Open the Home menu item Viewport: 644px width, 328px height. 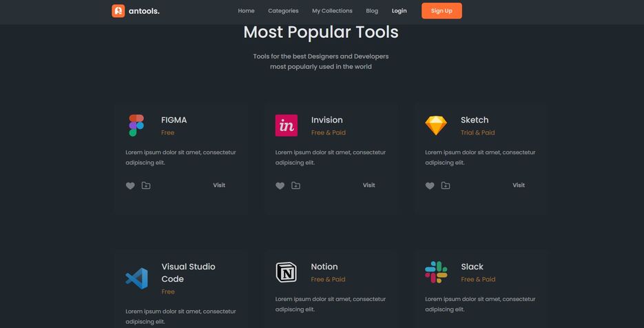coord(246,11)
